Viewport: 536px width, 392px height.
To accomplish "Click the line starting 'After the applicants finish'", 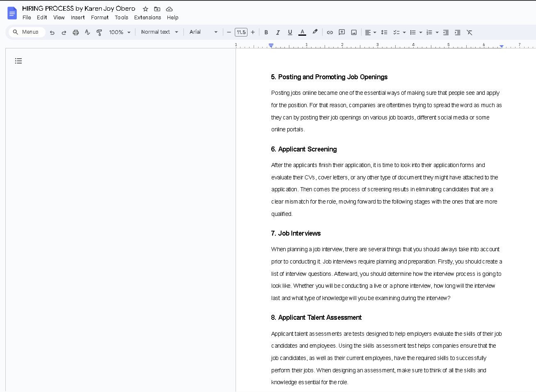I will coord(378,165).
